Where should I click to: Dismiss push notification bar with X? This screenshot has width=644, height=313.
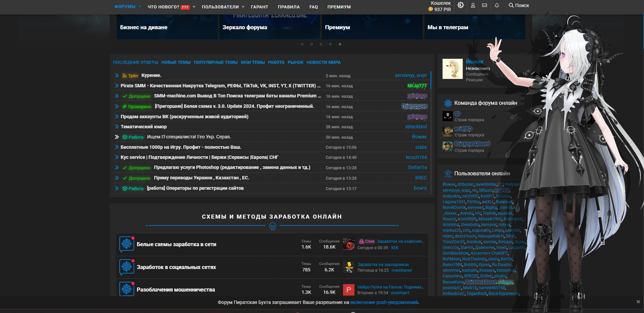638,302
